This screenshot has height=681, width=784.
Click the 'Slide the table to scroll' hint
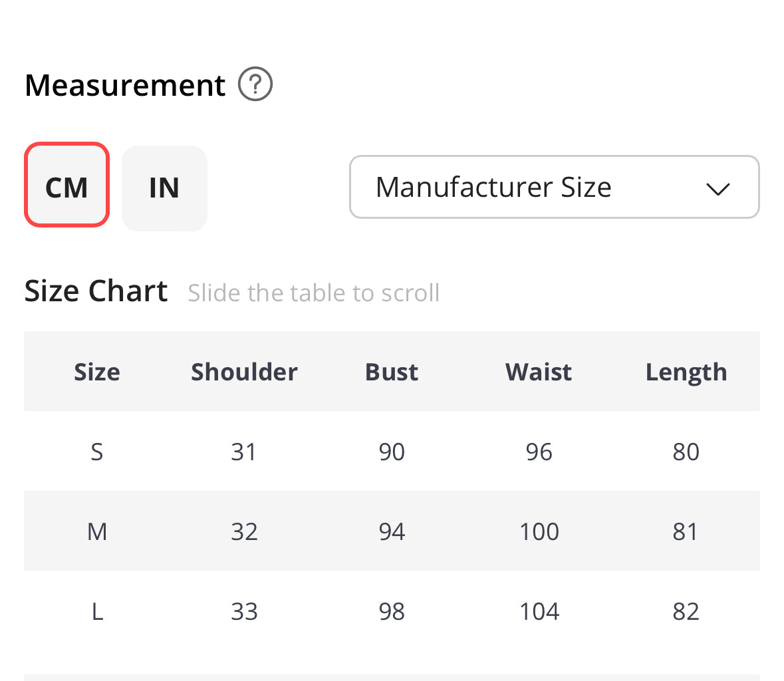[x=313, y=293]
